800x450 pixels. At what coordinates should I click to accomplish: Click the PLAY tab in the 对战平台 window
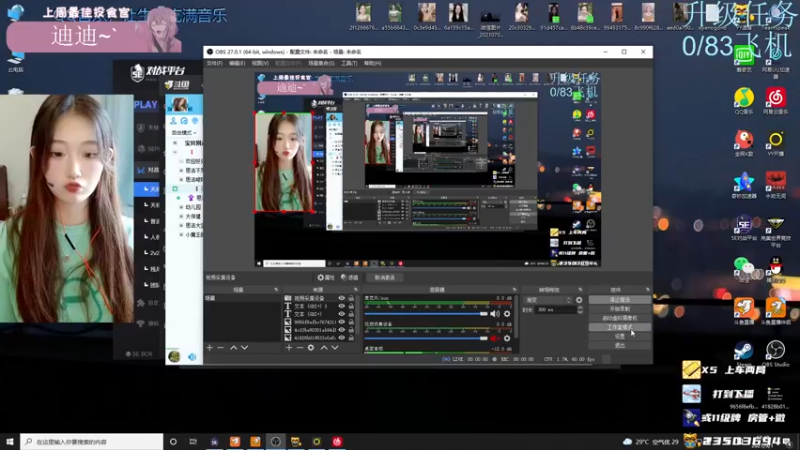tap(146, 105)
